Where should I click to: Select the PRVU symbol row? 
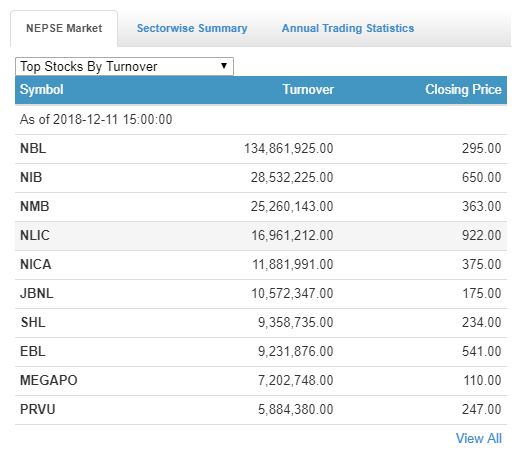pyautogui.click(x=261, y=410)
